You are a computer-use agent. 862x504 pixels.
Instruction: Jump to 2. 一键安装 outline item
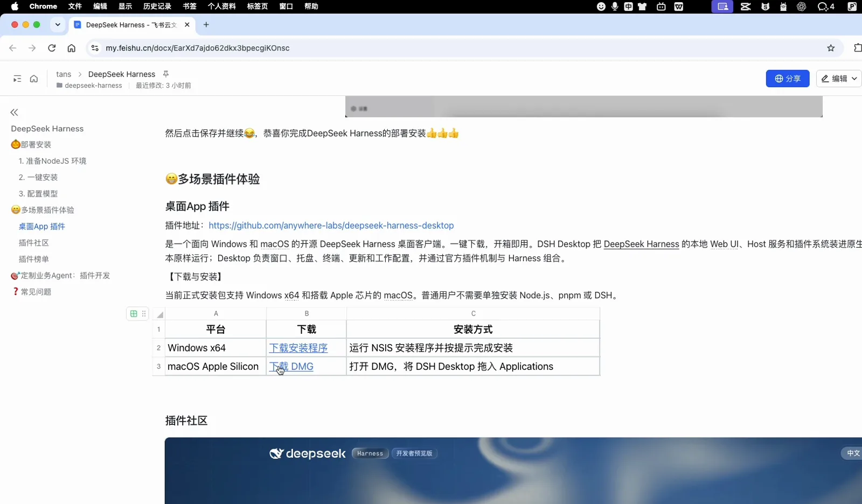(38, 177)
